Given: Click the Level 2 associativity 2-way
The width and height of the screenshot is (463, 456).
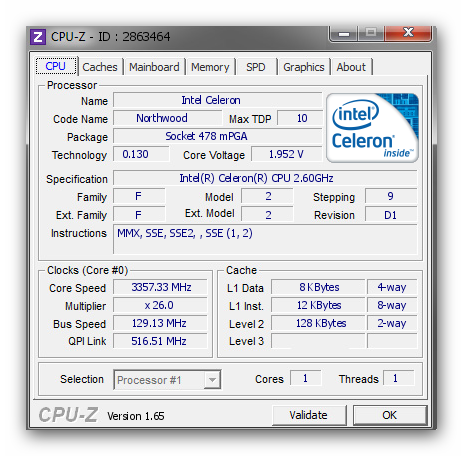Looking at the screenshot, I should pos(392,323).
